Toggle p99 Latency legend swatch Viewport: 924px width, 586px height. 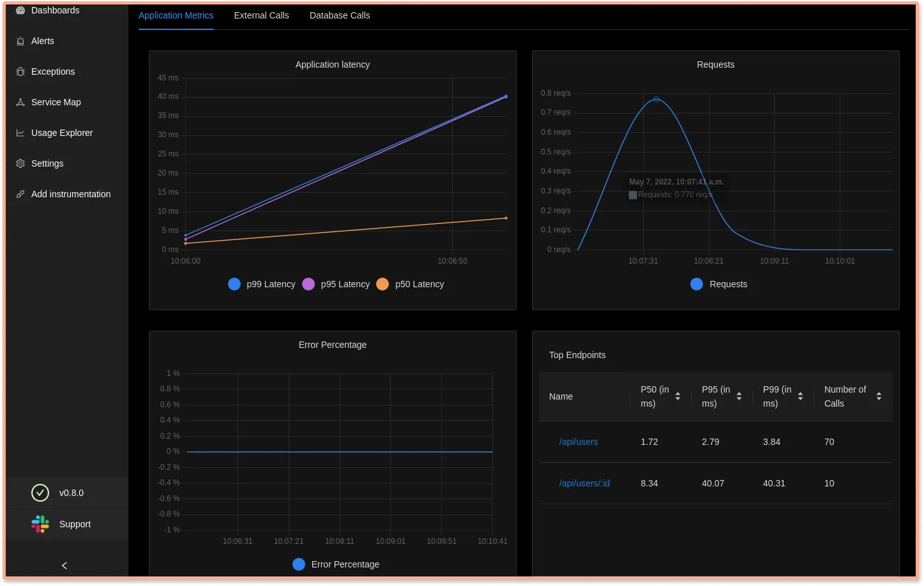pos(234,284)
